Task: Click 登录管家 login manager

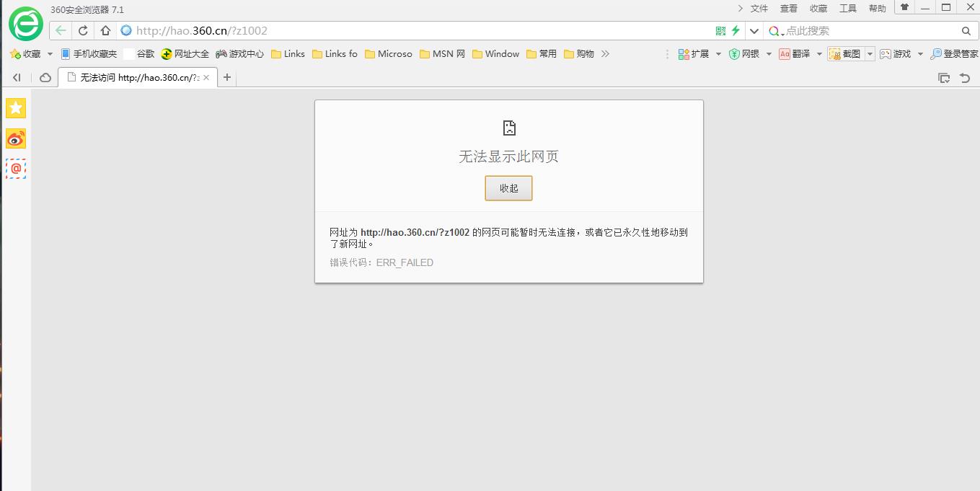Action: pos(954,54)
